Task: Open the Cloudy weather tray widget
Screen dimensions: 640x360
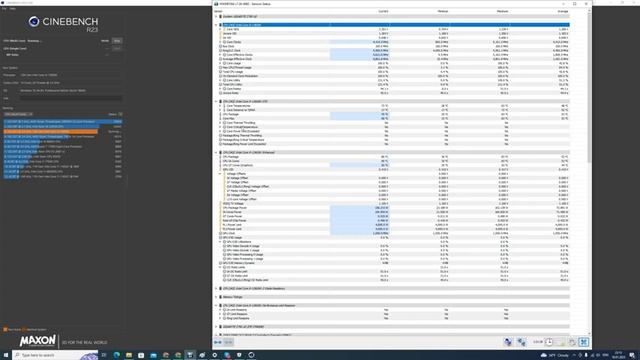Action: [555, 355]
